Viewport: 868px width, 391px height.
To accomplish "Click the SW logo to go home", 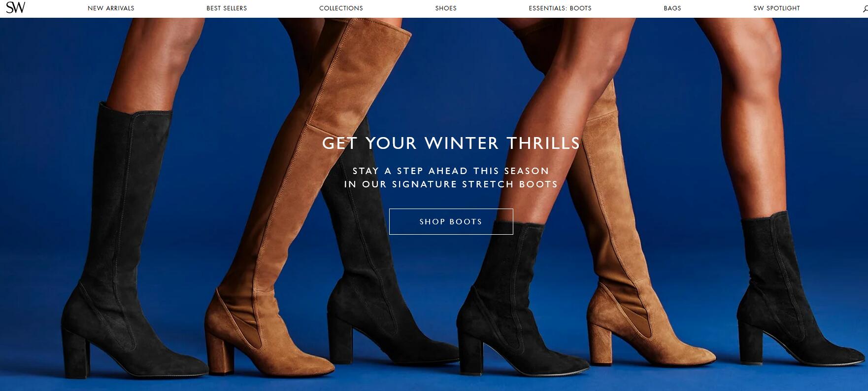I will [15, 8].
